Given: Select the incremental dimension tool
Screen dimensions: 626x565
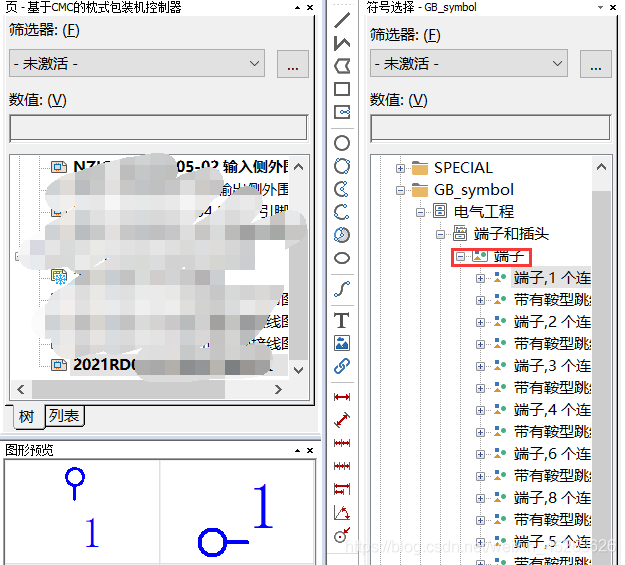Looking at the screenshot, I should pyautogui.click(x=342, y=466).
